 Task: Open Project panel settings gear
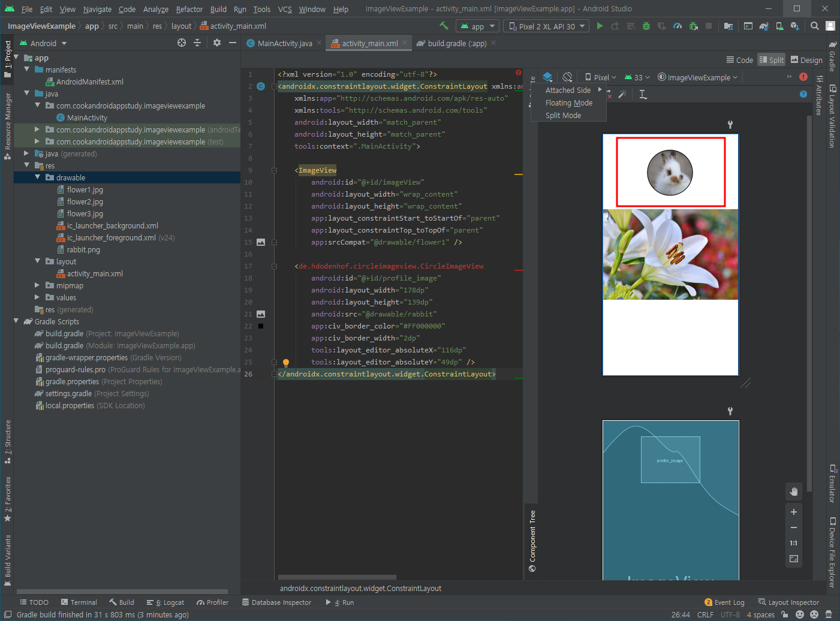[x=217, y=43]
